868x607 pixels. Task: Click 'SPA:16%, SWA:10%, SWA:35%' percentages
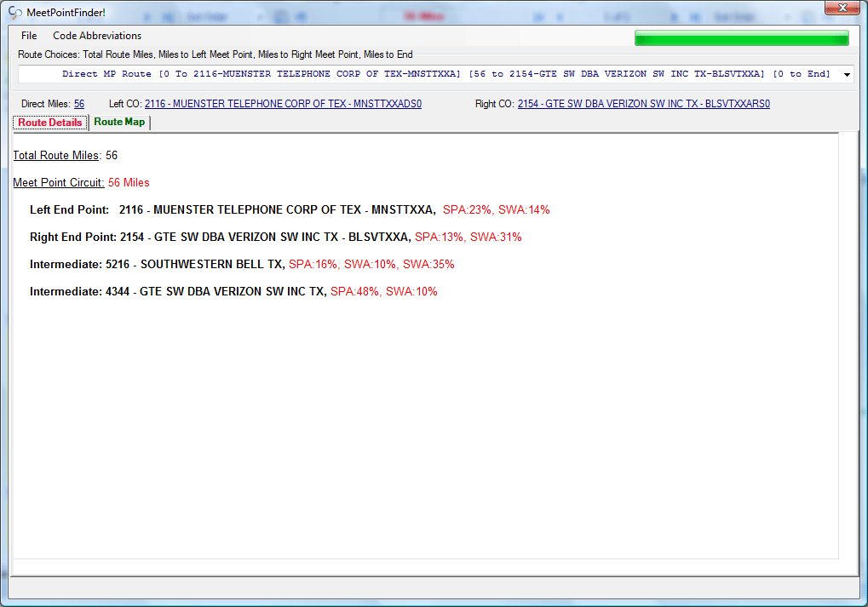pyautogui.click(x=371, y=264)
